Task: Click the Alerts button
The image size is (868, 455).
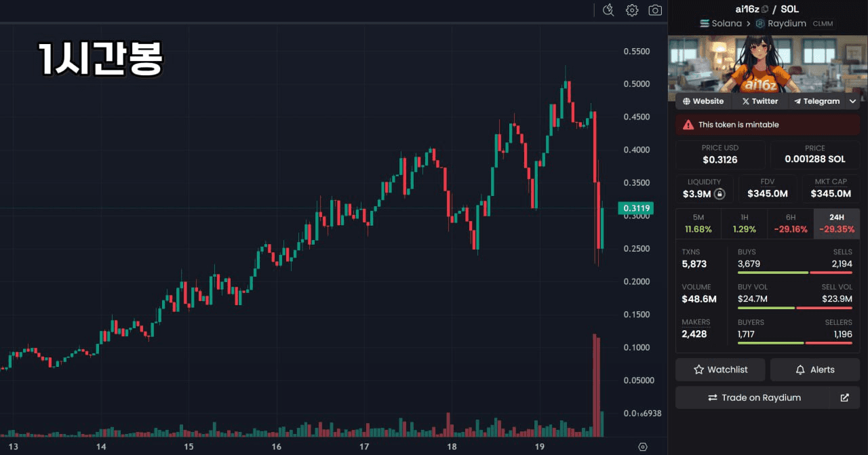Action: pyautogui.click(x=814, y=370)
